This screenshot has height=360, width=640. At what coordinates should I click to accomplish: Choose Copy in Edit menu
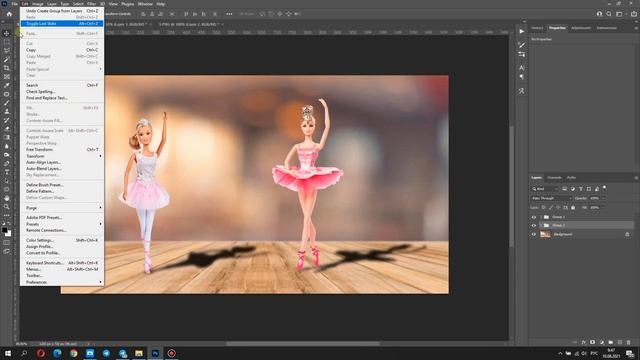tap(62, 50)
